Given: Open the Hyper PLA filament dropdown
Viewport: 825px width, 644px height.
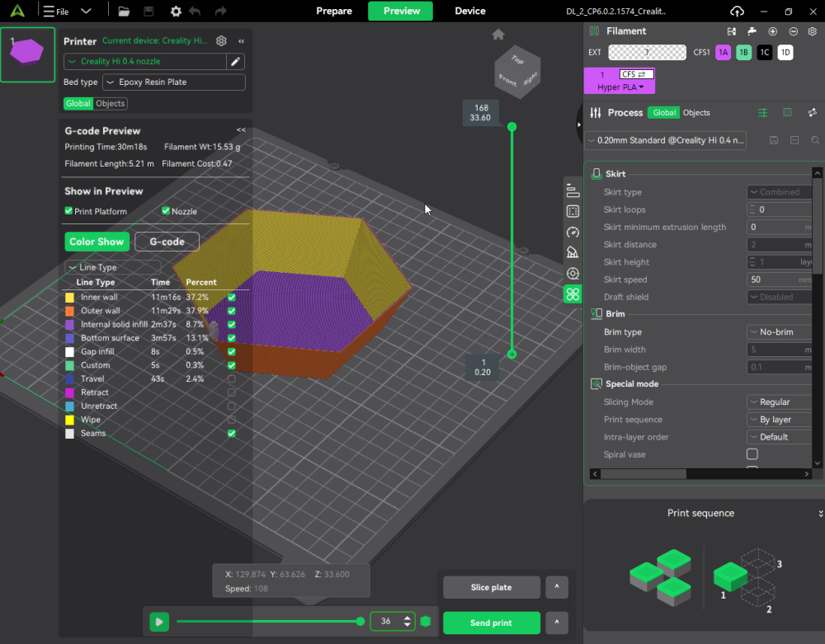Looking at the screenshot, I should tap(620, 87).
